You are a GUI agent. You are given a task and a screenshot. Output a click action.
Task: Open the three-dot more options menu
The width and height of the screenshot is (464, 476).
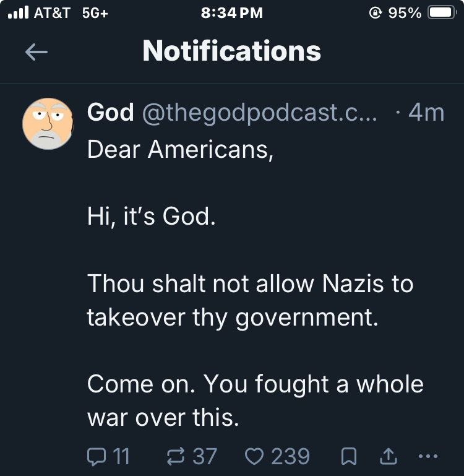click(427, 457)
